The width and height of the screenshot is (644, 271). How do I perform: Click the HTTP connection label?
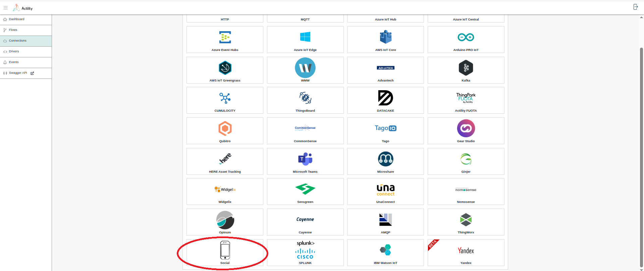coord(225,19)
